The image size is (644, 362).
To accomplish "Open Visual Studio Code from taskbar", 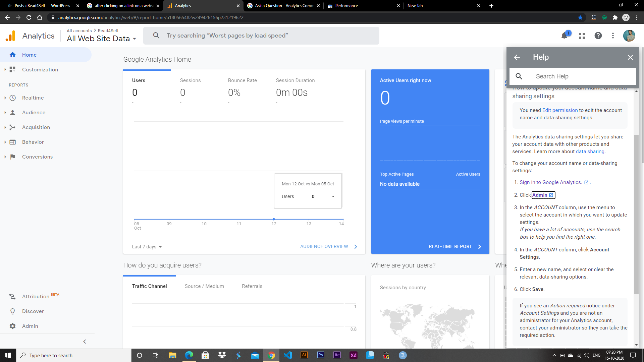I will coord(288,355).
